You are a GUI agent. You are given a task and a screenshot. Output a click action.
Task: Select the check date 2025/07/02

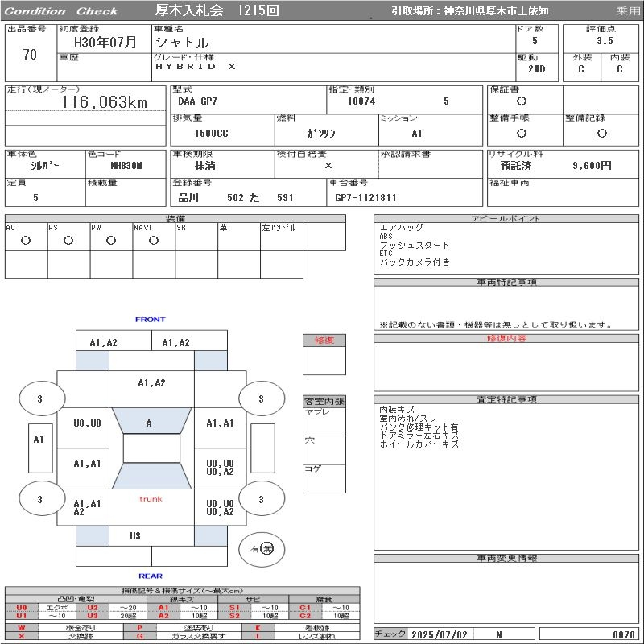click(x=440, y=635)
